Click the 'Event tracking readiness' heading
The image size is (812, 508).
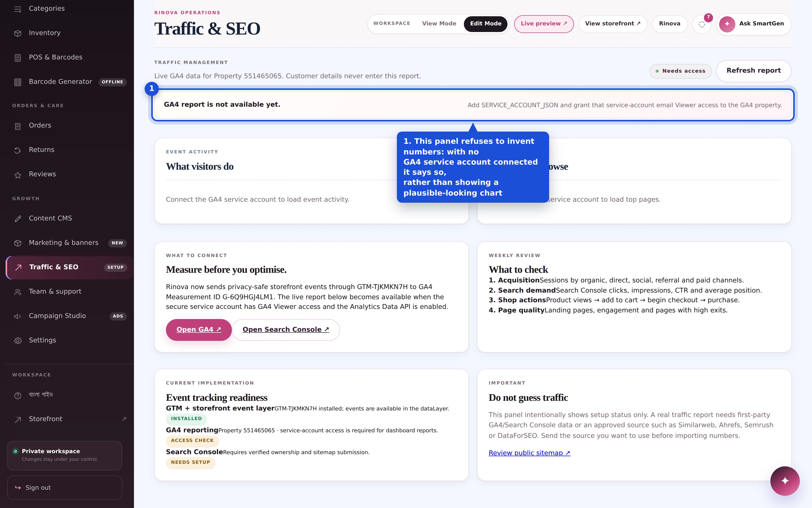tap(216, 398)
